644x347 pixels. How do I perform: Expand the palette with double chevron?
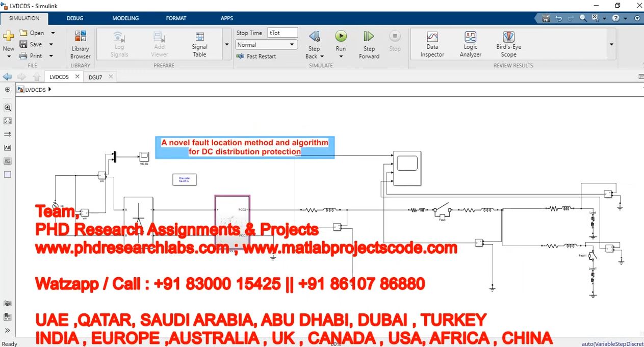[8, 330]
